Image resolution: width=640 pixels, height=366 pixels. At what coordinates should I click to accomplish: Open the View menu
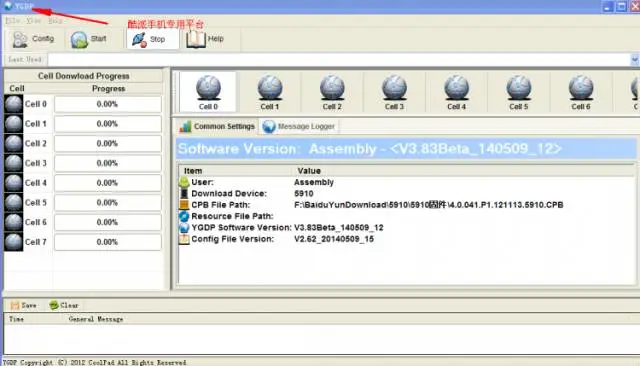pyautogui.click(x=33, y=20)
